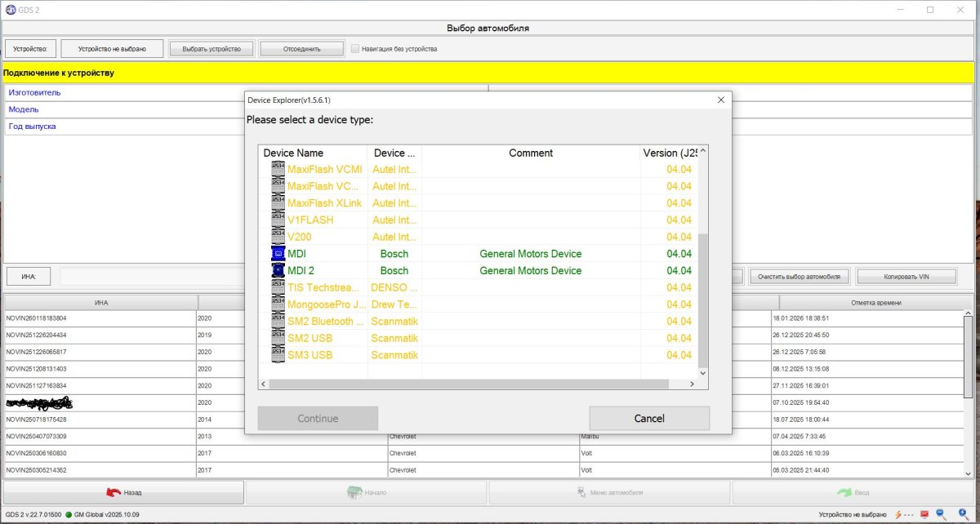Click the "Выбрать устройство" button
The height and width of the screenshot is (524, 980).
point(212,49)
